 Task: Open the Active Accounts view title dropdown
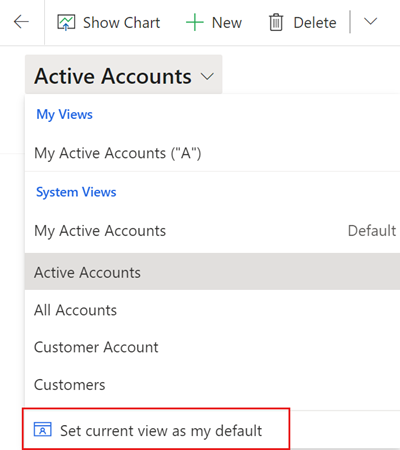point(123,75)
